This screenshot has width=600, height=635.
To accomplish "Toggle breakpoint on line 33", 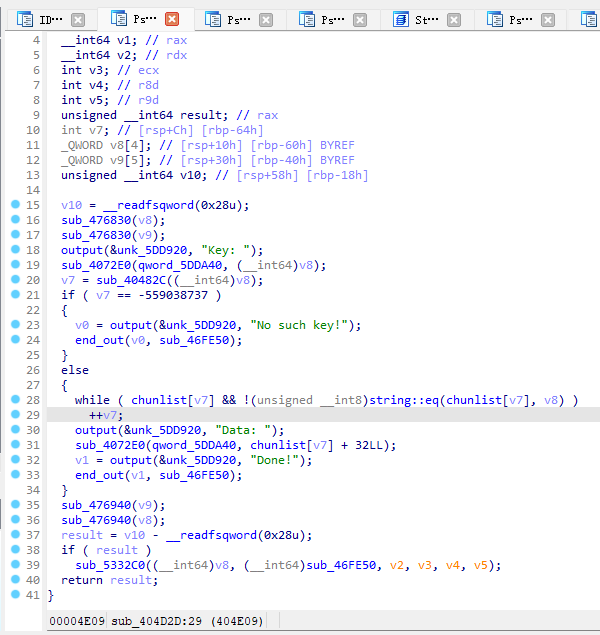I will (x=15, y=474).
